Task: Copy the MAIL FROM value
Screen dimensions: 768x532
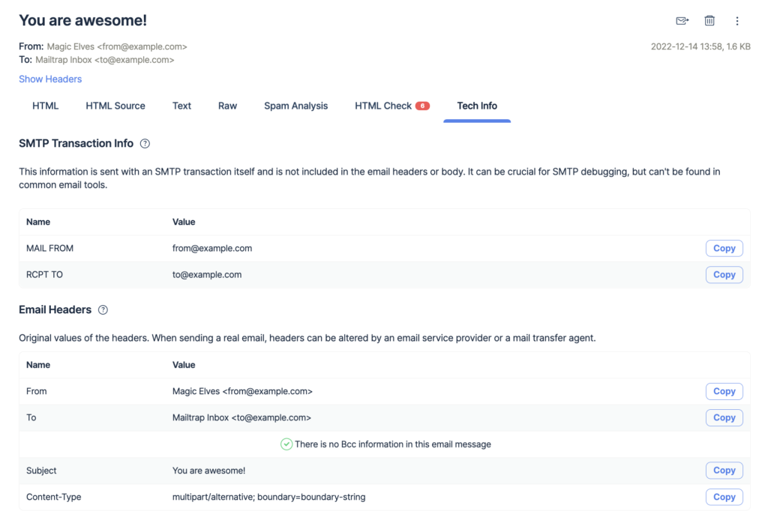Action: (x=723, y=248)
